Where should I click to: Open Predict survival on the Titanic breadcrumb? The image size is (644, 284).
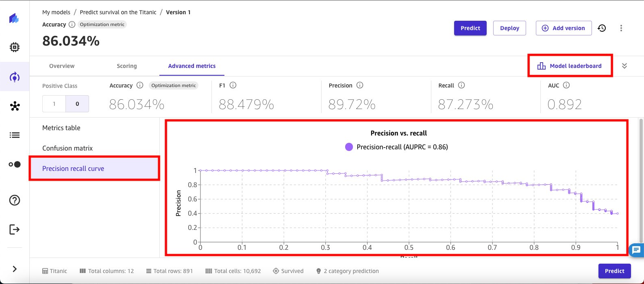pos(118,12)
